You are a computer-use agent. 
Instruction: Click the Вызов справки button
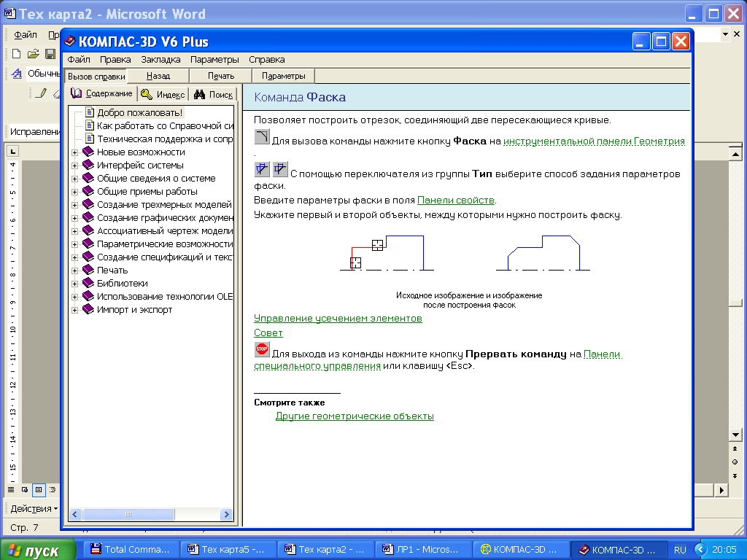coord(96,76)
